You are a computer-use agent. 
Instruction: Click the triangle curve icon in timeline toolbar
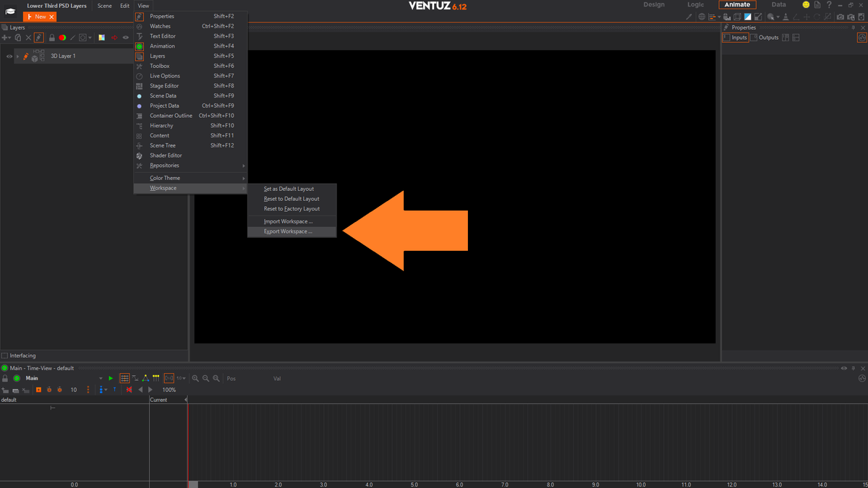[x=145, y=378]
